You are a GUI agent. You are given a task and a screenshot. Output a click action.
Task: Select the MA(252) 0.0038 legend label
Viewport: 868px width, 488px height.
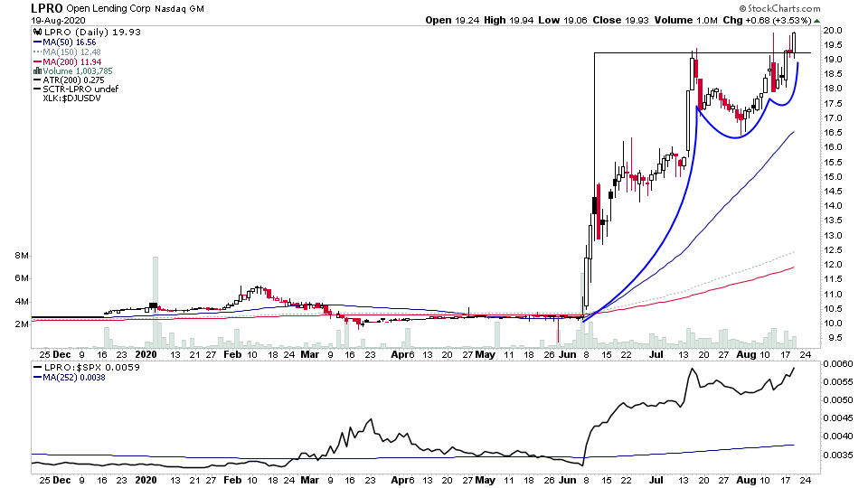click(x=74, y=378)
